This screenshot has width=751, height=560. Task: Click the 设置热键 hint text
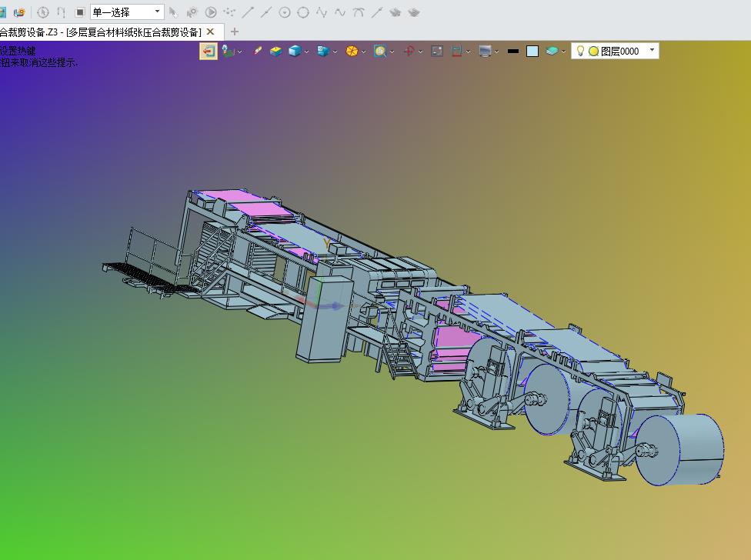pyautogui.click(x=18, y=51)
